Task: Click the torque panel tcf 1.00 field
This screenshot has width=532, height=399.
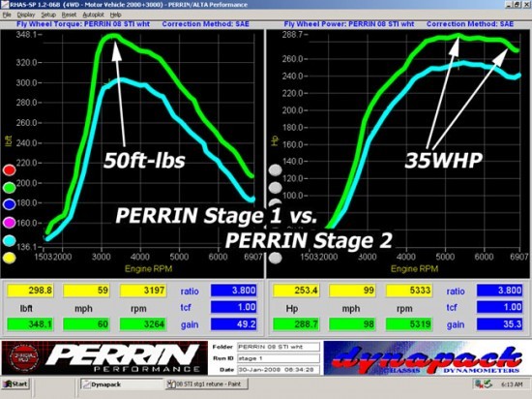Action: click(234, 307)
